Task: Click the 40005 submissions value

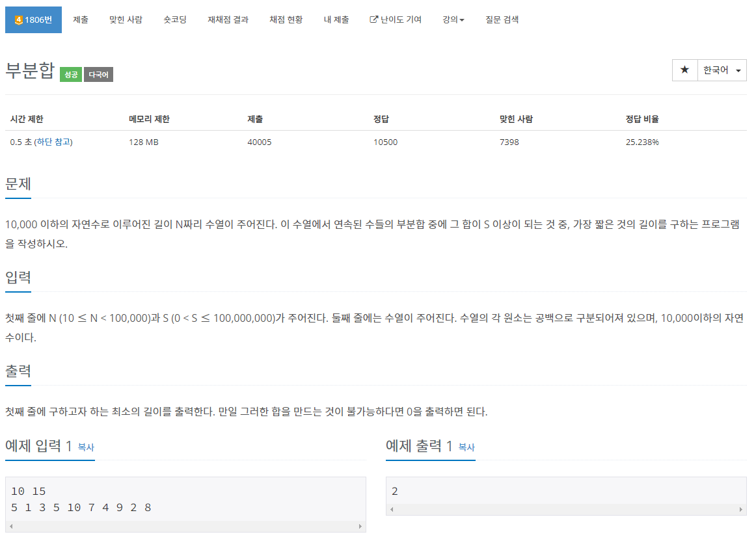Action: [x=260, y=142]
